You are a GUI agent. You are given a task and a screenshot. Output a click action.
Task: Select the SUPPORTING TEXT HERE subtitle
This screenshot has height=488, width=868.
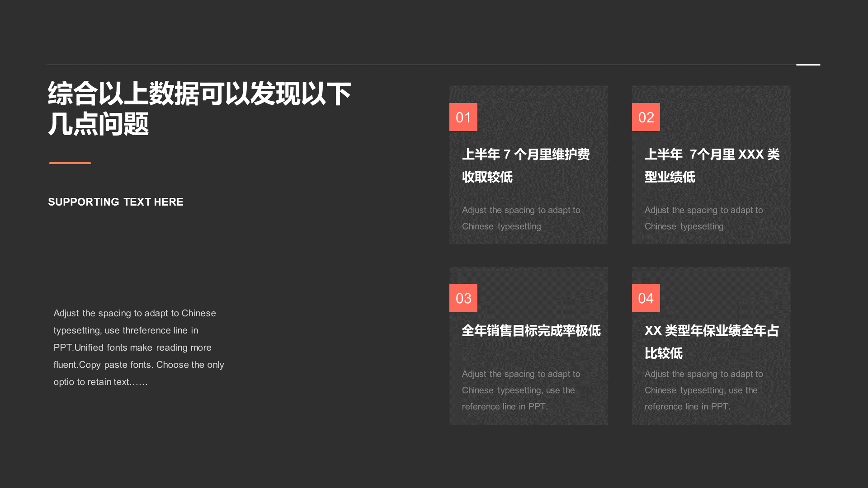pos(116,202)
